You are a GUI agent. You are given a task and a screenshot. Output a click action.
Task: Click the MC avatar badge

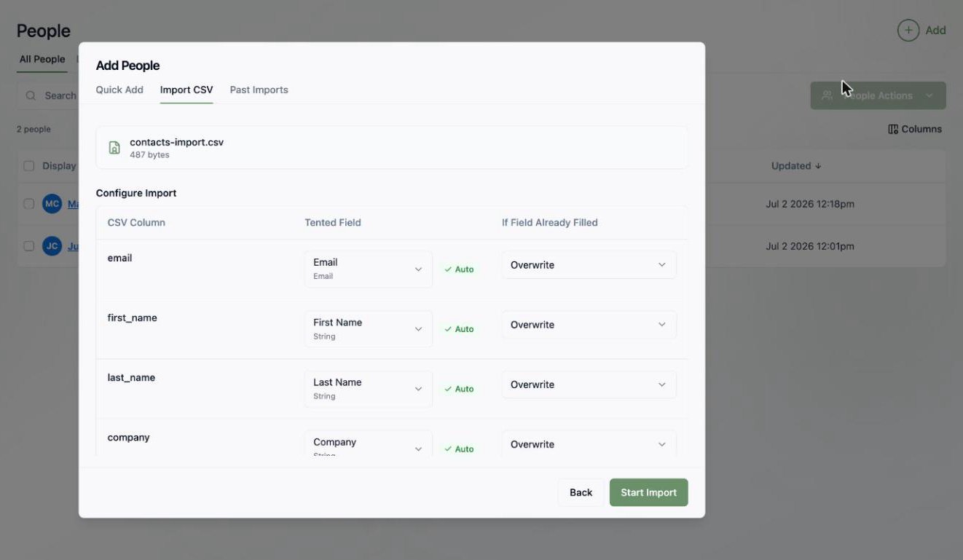click(x=52, y=204)
